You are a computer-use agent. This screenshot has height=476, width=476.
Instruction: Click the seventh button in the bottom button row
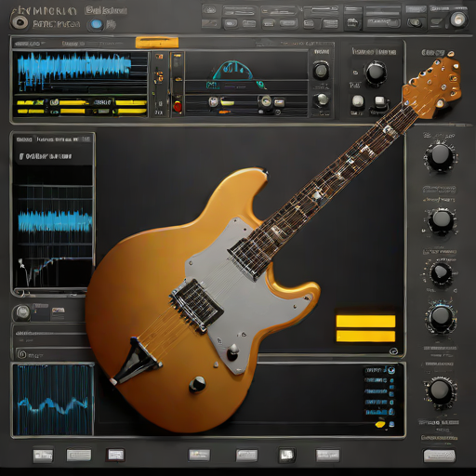click(327, 456)
